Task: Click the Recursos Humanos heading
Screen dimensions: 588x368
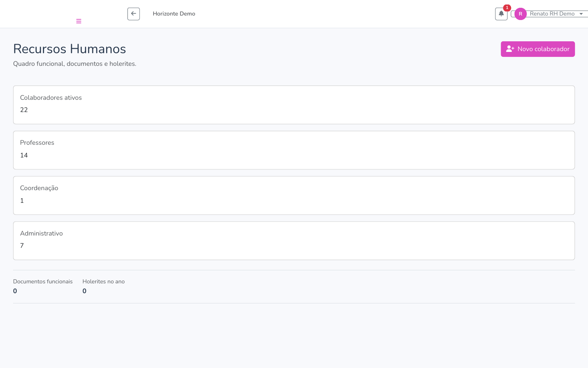Action: tap(69, 49)
